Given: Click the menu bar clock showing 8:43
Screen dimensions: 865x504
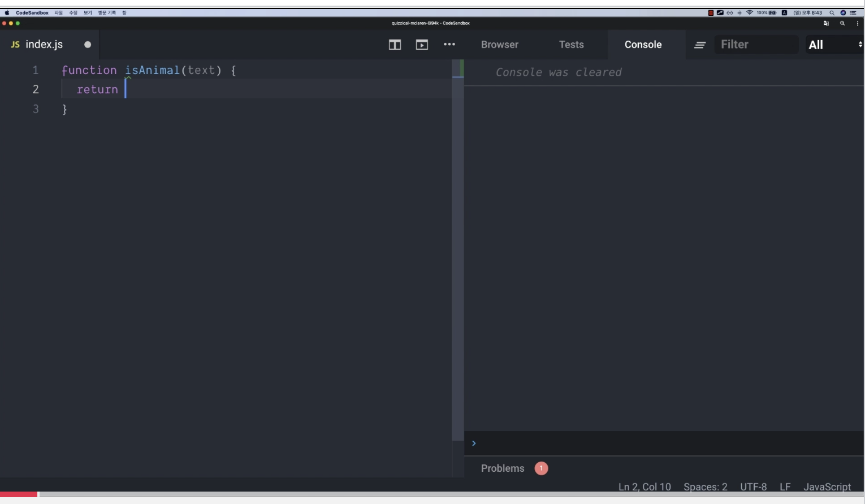Looking at the screenshot, I should tap(808, 12).
